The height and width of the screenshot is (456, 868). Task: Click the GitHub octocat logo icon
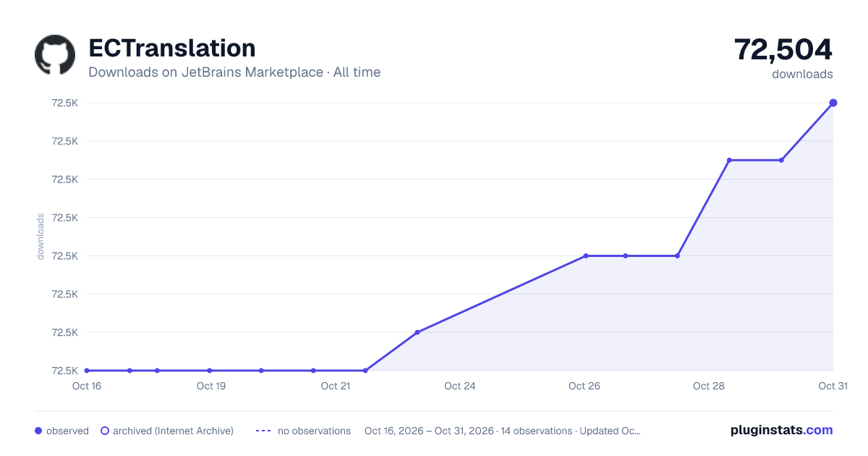(x=55, y=55)
